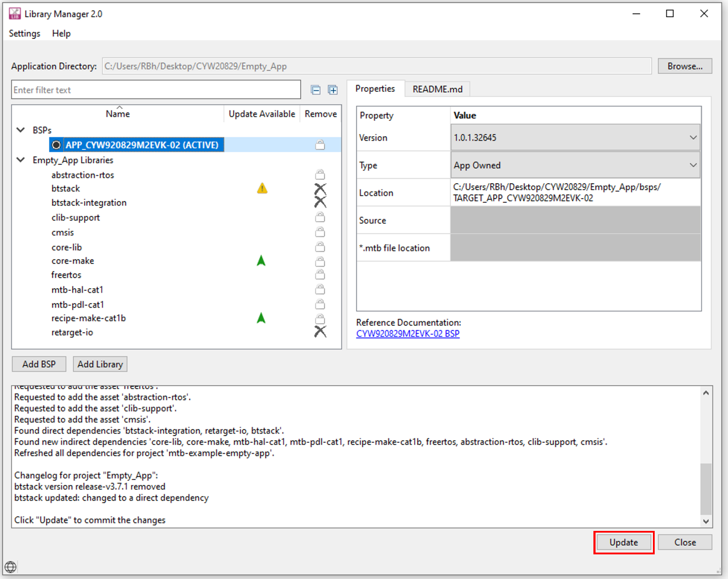This screenshot has width=728, height=579.
Task: Click lock icon for abstraction-rtos
Action: point(320,174)
